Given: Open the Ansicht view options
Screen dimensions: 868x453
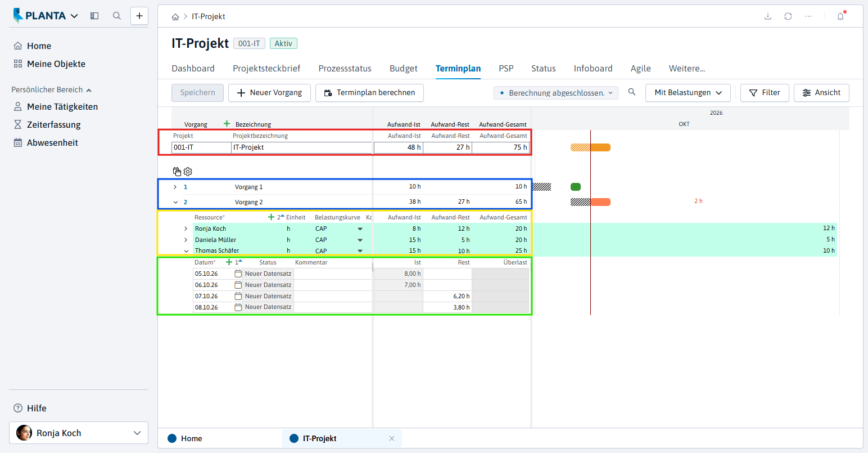Looking at the screenshot, I should (821, 93).
